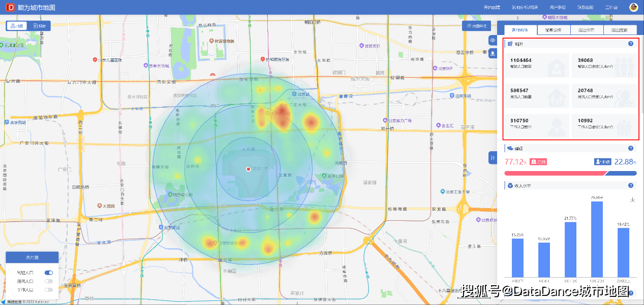This screenshot has width=644, height=305.
Task: Switch to the fourth panel tab (周边搜索)
Action: [620, 30]
